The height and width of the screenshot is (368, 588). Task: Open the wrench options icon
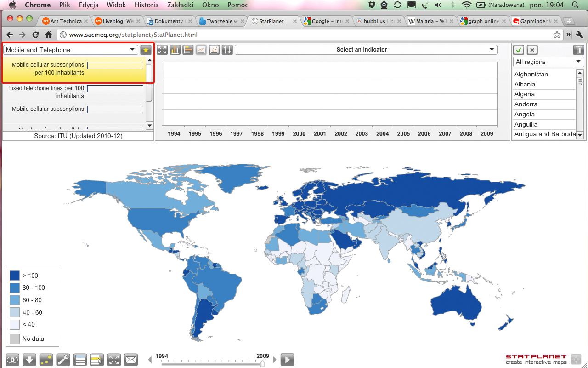point(63,360)
